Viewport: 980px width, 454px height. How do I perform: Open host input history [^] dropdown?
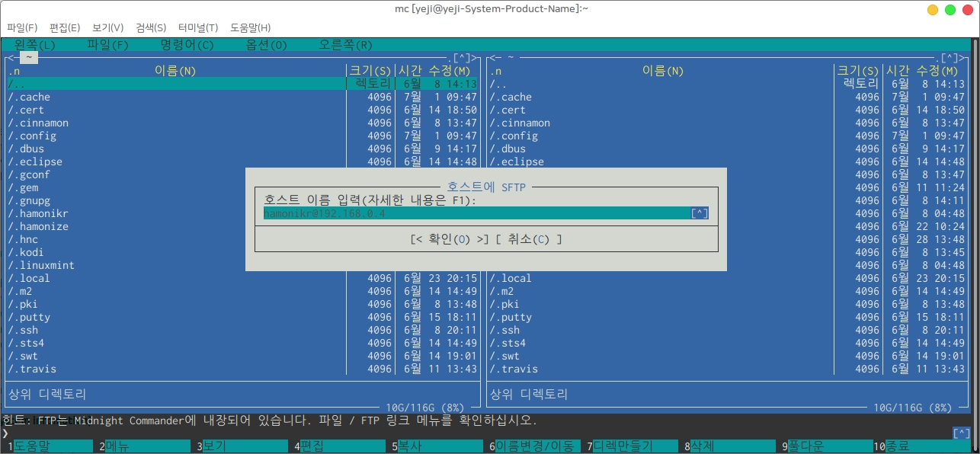[x=700, y=213]
